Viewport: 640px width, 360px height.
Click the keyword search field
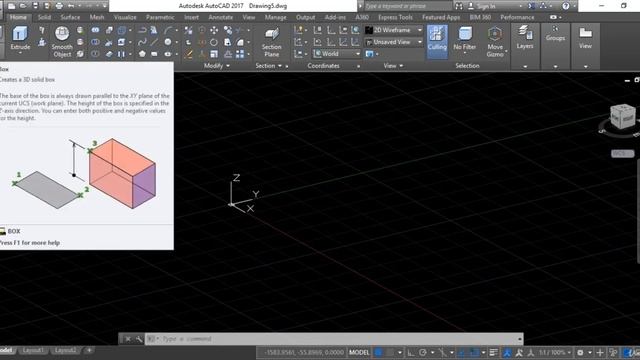click(x=408, y=6)
